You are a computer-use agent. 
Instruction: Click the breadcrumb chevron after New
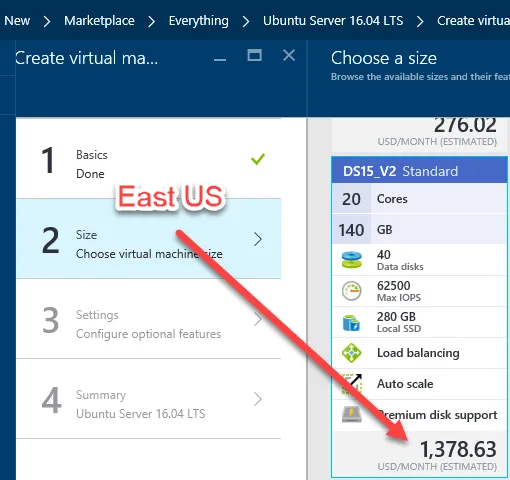point(47,22)
